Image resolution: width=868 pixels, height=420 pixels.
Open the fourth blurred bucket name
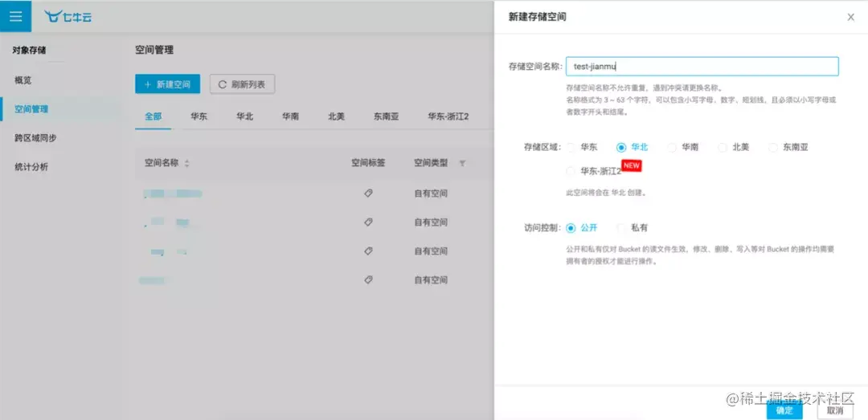click(x=152, y=280)
